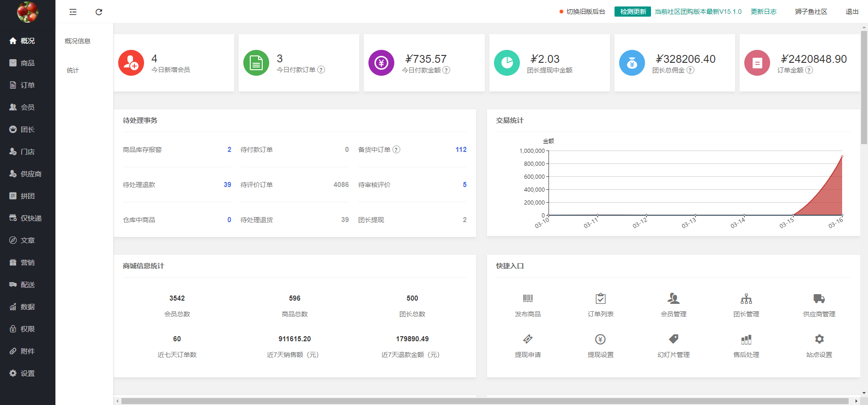Toggle the sidebar collapse icon
Screen dimensions: 868x405
point(73,12)
